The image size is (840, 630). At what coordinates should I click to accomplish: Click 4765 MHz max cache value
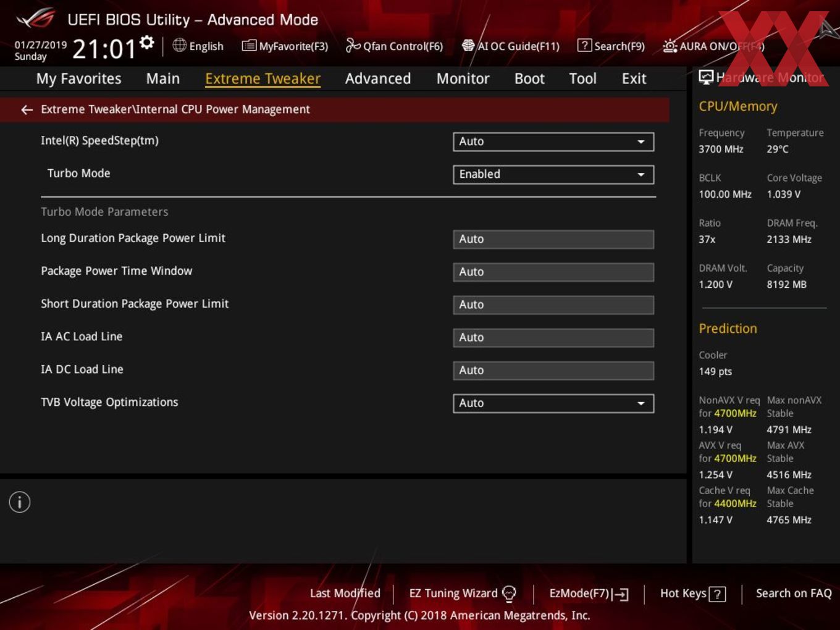pos(789,519)
